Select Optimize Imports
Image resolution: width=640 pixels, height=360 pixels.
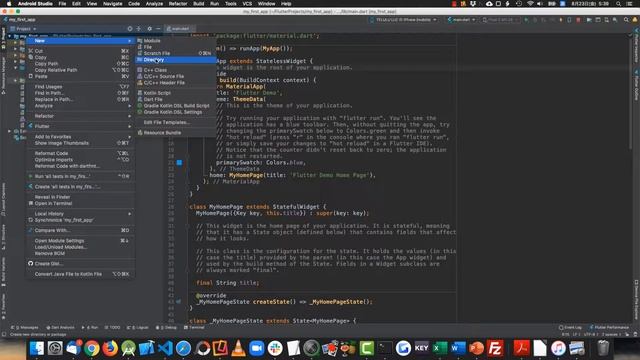80,160
